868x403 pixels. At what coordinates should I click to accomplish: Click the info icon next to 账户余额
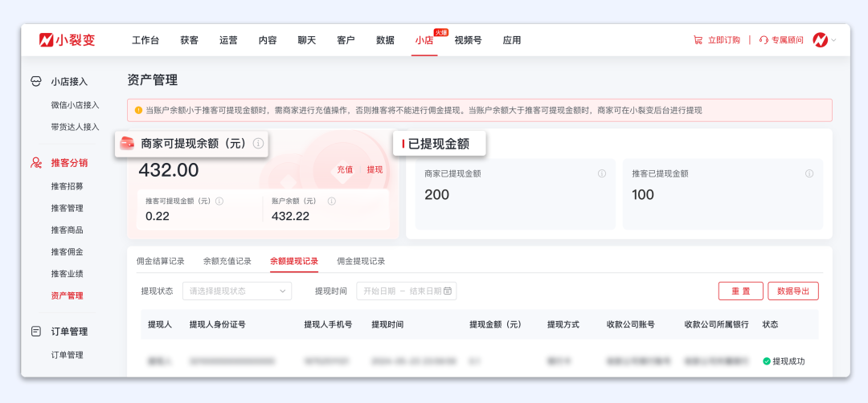click(x=323, y=201)
